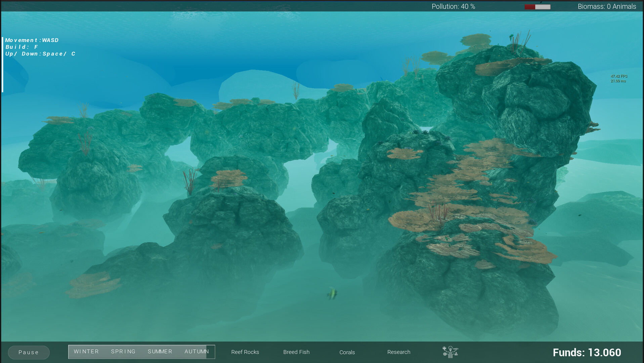
Task: Select the SUMMER season
Action: pyautogui.click(x=160, y=351)
